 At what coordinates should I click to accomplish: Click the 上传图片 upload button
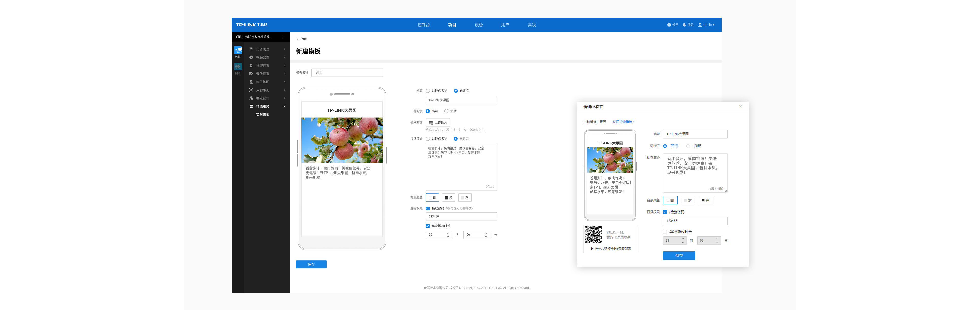coord(438,122)
